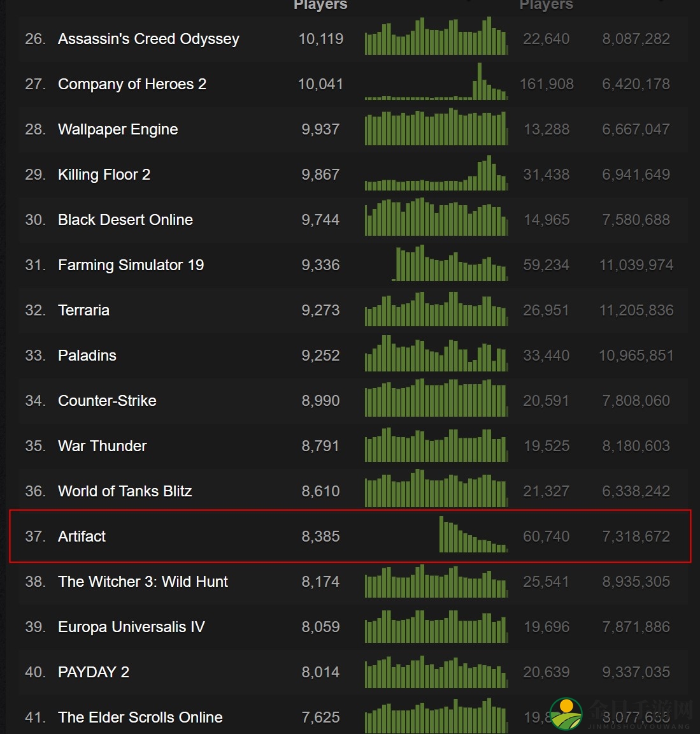Select hours played value 8,087,282
Screen dimensions: 700x734
point(636,39)
